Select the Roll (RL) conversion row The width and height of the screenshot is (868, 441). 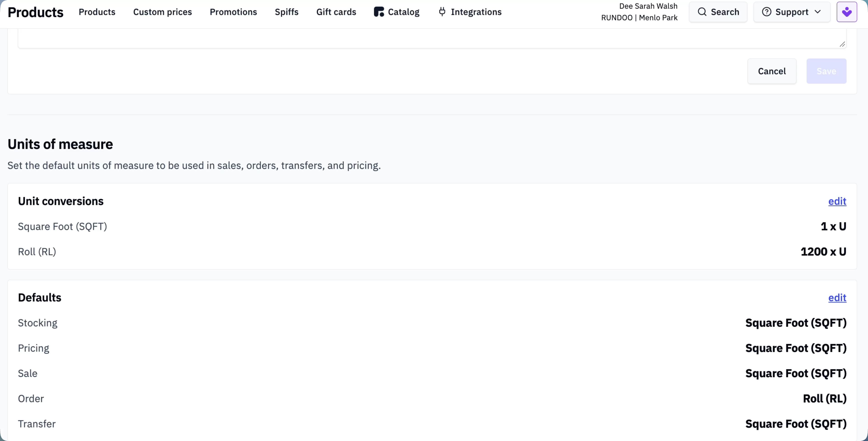(x=432, y=252)
